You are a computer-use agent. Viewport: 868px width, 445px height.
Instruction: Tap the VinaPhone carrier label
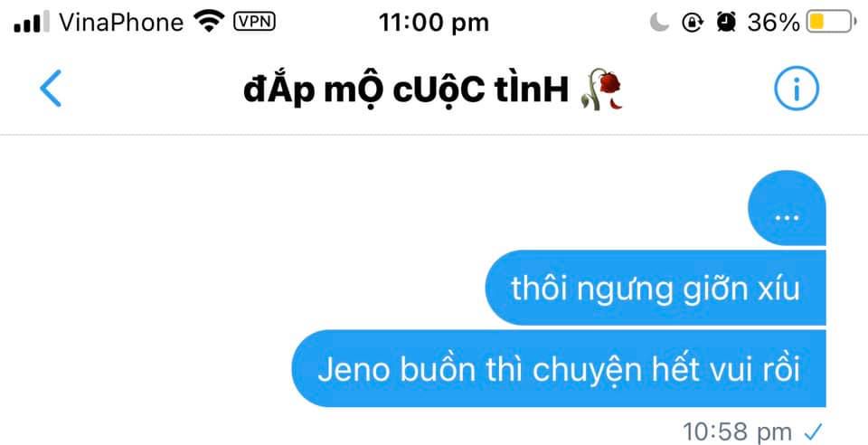[x=121, y=22]
